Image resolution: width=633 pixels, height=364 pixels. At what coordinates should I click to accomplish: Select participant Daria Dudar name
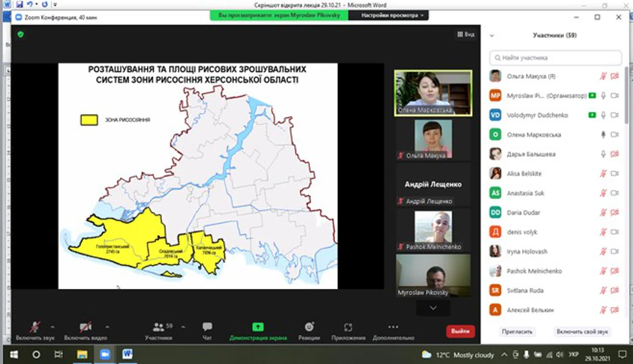point(523,213)
